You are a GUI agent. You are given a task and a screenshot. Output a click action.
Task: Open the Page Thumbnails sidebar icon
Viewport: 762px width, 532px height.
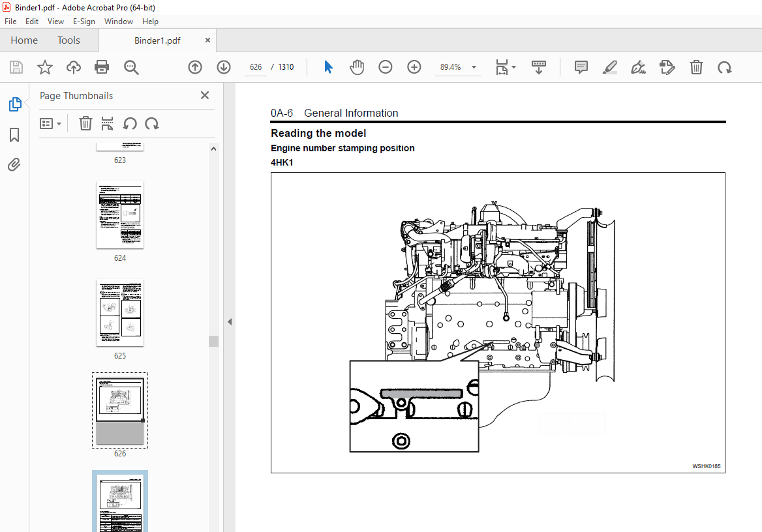tap(14, 104)
